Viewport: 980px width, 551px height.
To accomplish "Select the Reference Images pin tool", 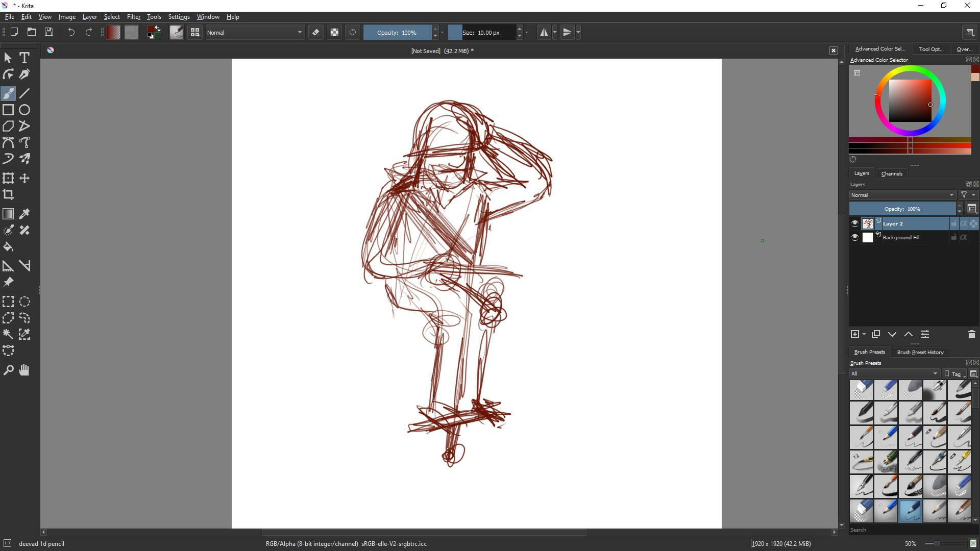I will tap(8, 282).
